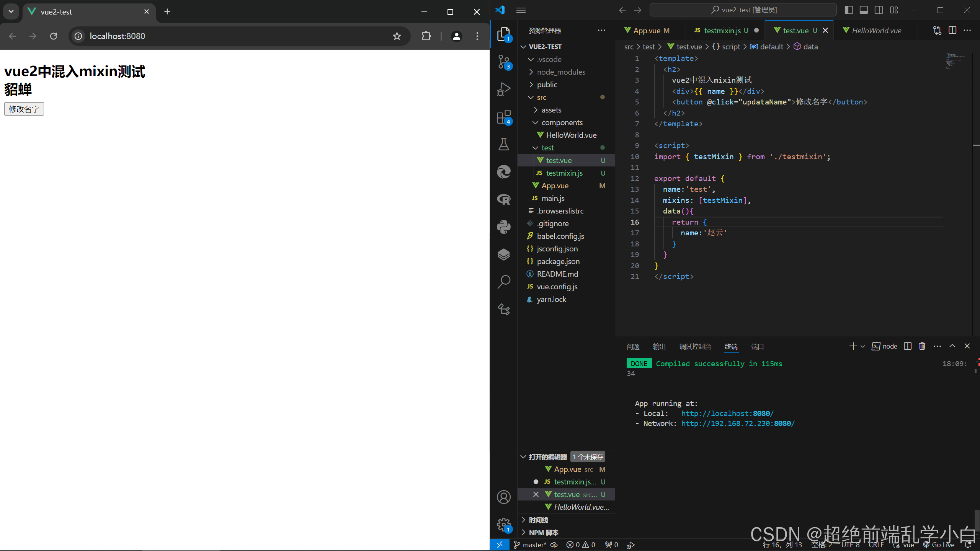
Task: Open the Testing flask icon
Action: coord(503,145)
